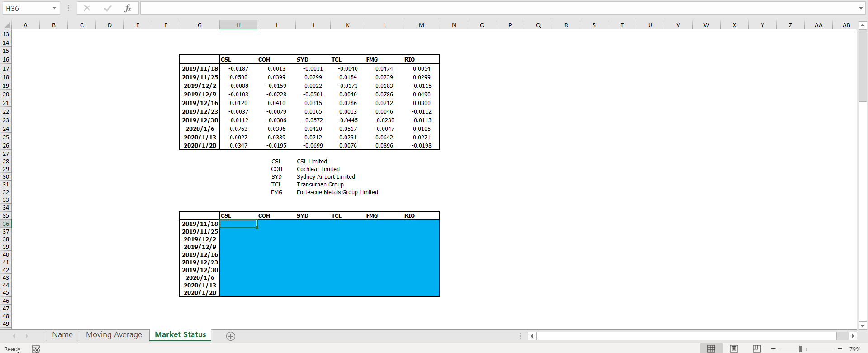Select row 36 header
868x353 pixels.
[x=6, y=224]
